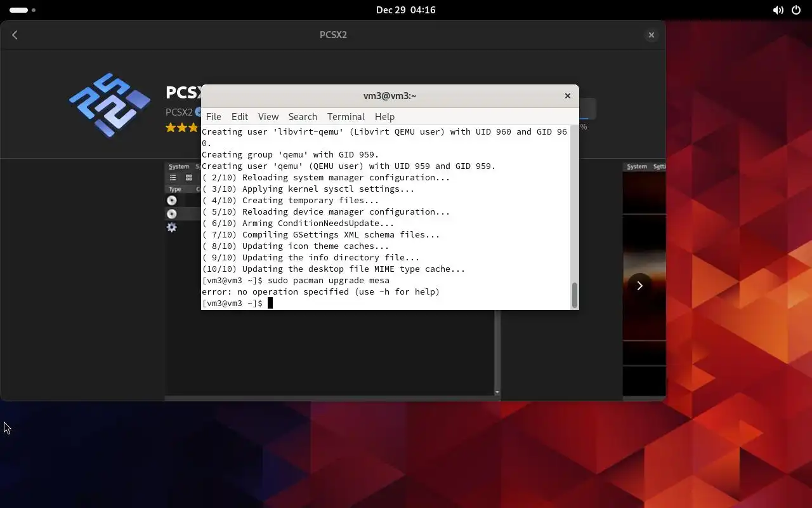Click the 'Type' column header in the screenshot
This screenshot has width=812, height=508.
[175, 189]
